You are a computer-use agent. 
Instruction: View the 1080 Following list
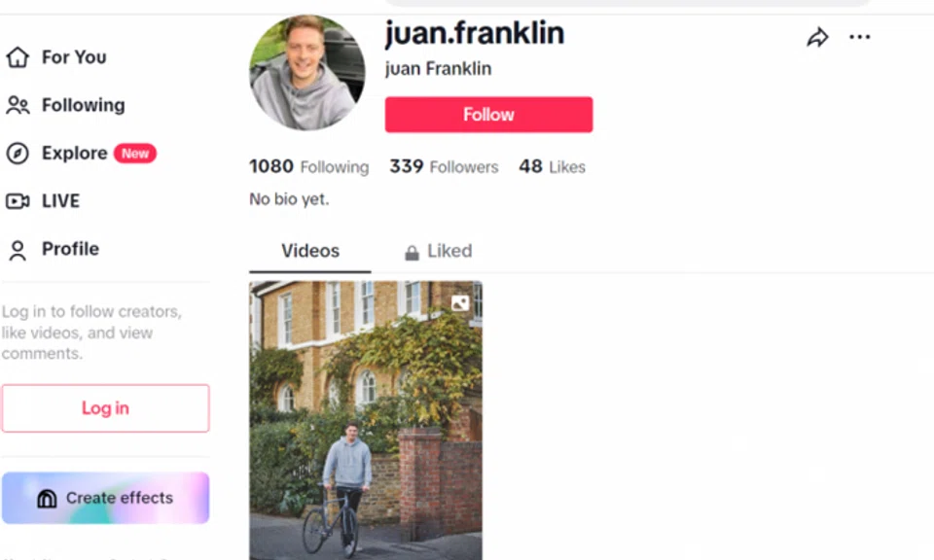[x=308, y=166]
